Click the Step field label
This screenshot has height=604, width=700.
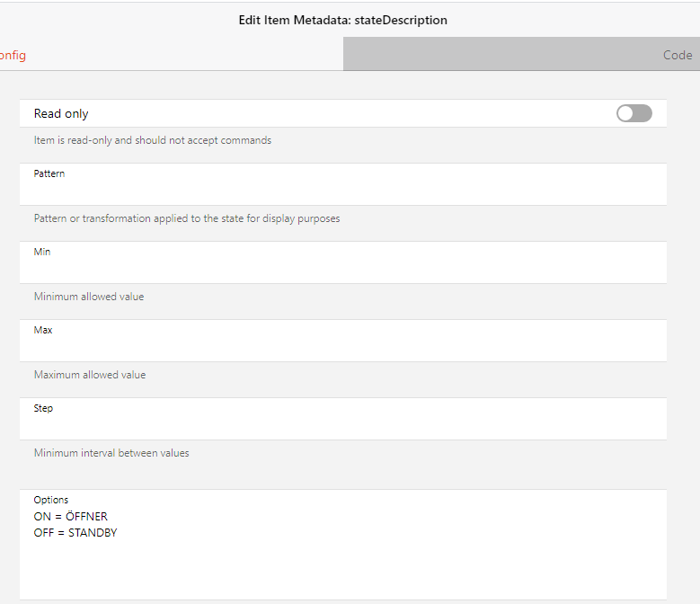tap(43, 408)
